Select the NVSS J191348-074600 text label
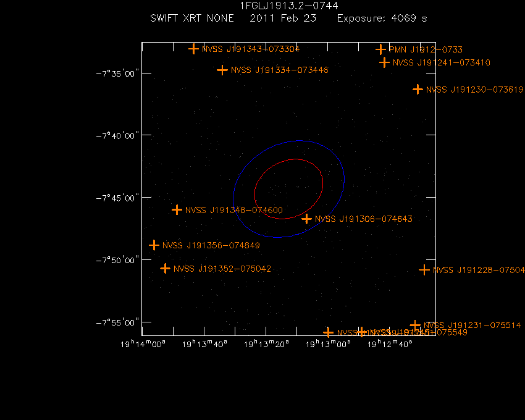Viewport: 525px width, 420px height. (x=234, y=210)
